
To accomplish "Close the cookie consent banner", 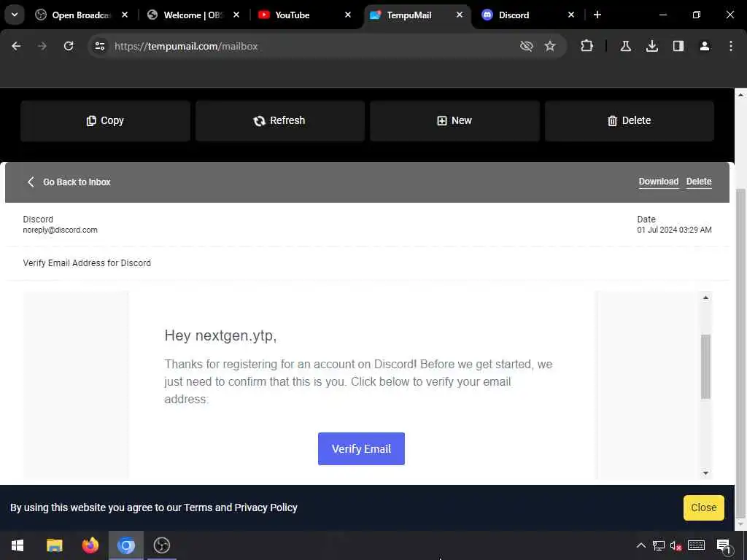I will point(704,507).
